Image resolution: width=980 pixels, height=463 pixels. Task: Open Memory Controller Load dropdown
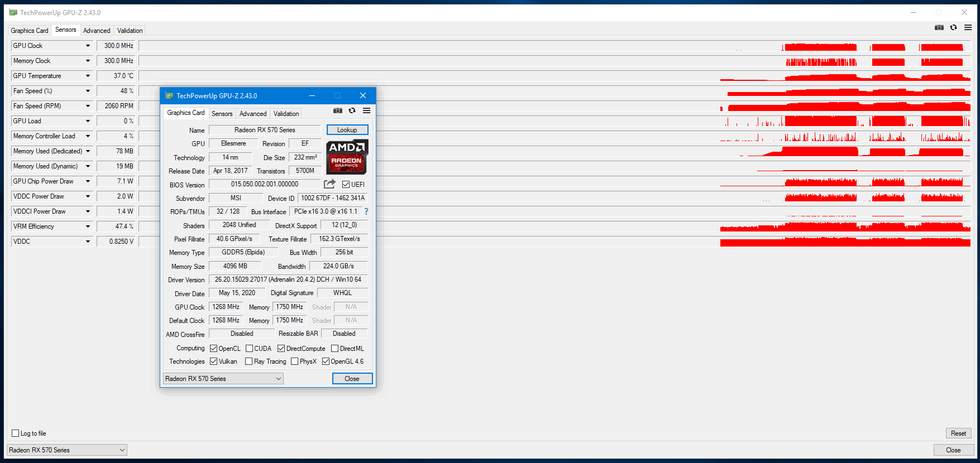pyautogui.click(x=88, y=136)
